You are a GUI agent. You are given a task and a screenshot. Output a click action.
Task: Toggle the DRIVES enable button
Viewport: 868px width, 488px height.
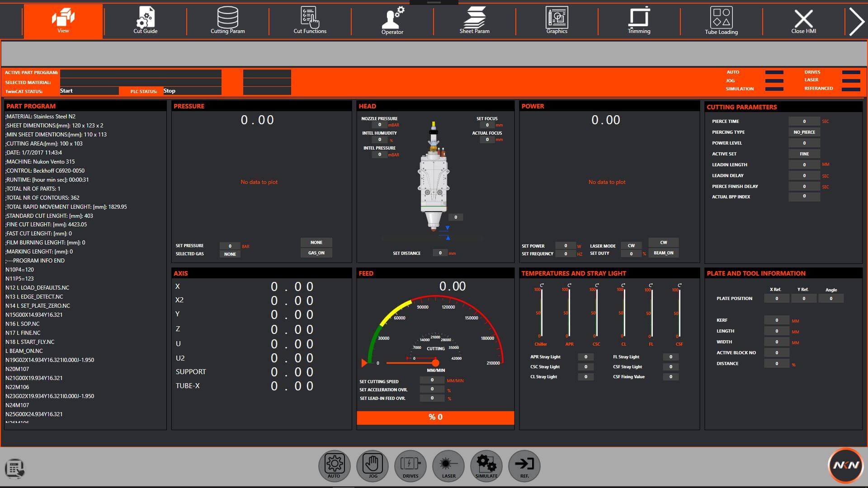(410, 465)
